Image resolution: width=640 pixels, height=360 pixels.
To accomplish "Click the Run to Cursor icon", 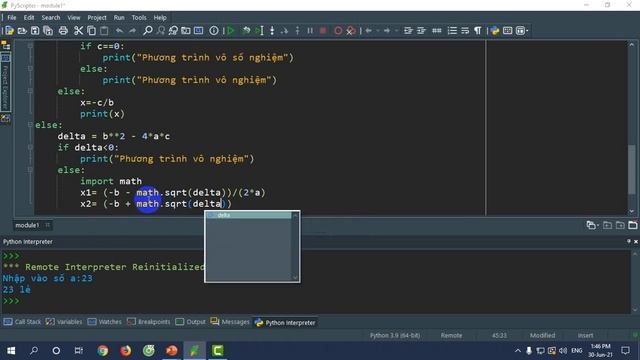I will point(259,31).
